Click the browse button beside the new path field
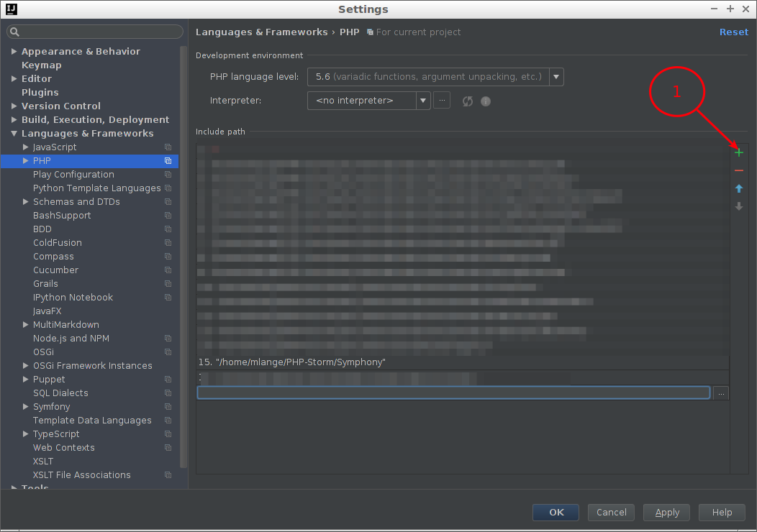This screenshot has height=532, width=757. [x=721, y=393]
